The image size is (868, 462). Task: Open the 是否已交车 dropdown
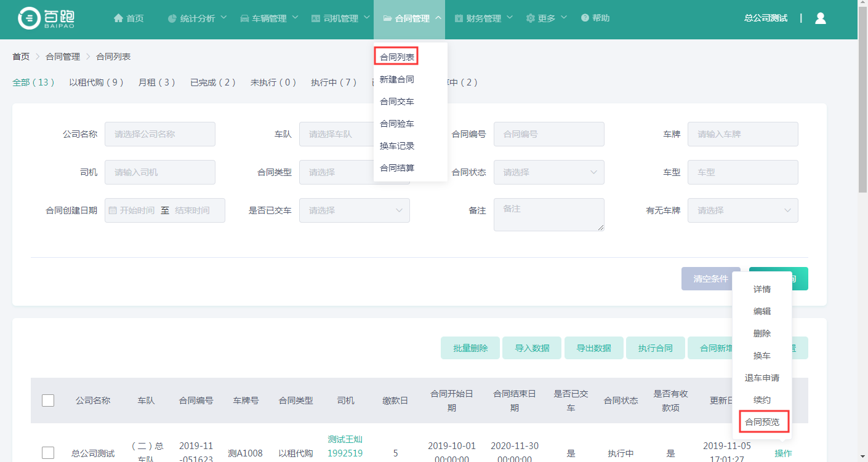[354, 210]
